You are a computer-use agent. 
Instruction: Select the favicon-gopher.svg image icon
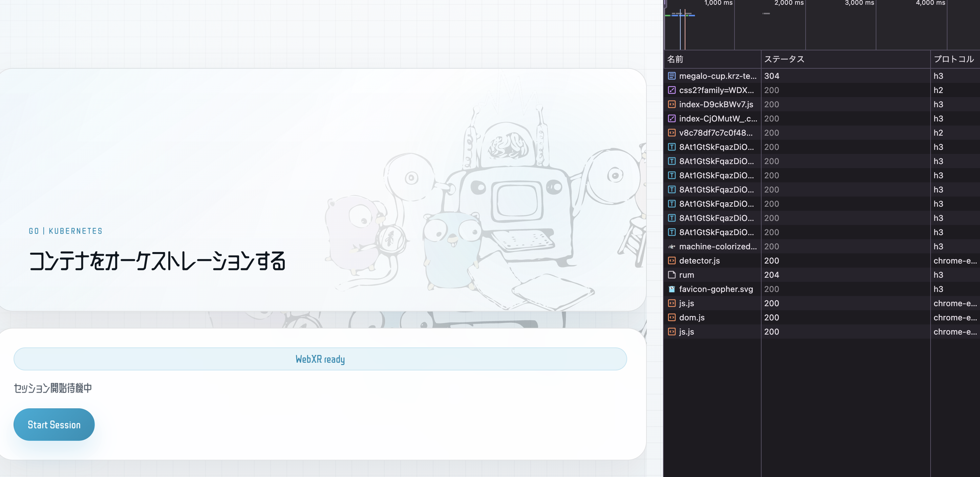tap(672, 289)
